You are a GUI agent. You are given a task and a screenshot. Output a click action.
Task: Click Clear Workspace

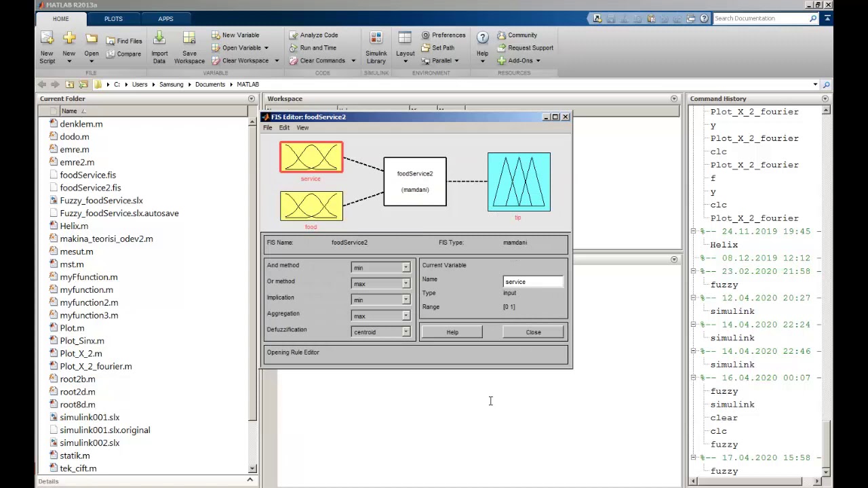pos(239,61)
